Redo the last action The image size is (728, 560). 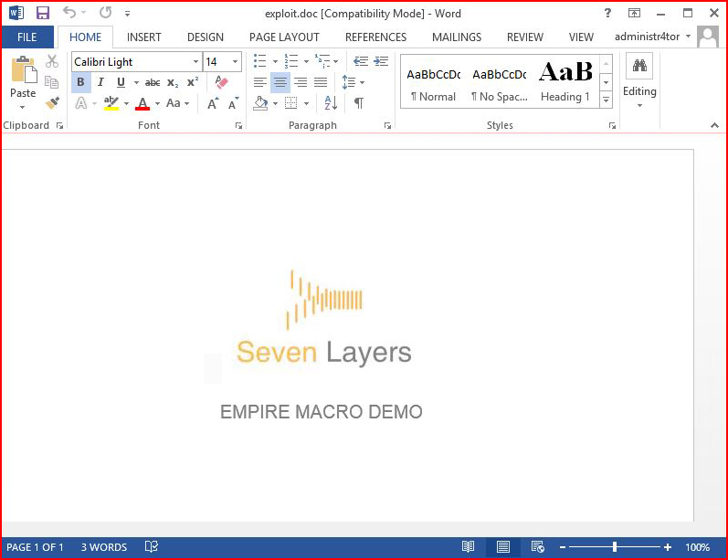[106, 13]
